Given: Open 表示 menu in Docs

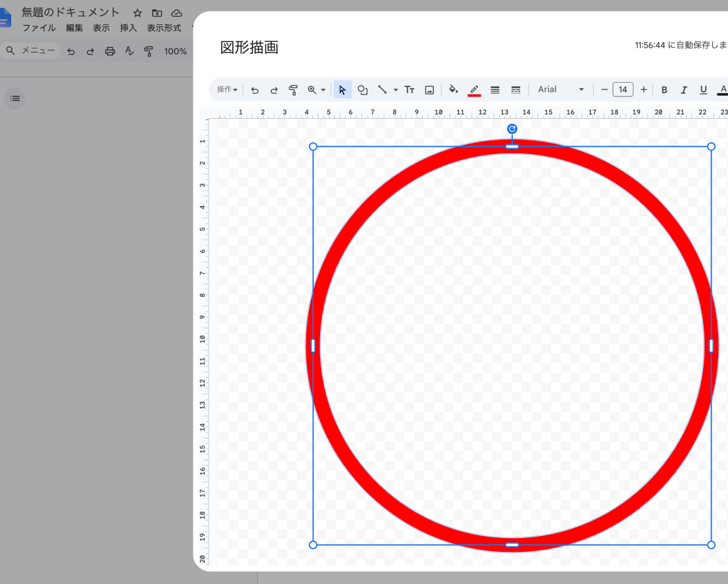Looking at the screenshot, I should click(x=101, y=28).
